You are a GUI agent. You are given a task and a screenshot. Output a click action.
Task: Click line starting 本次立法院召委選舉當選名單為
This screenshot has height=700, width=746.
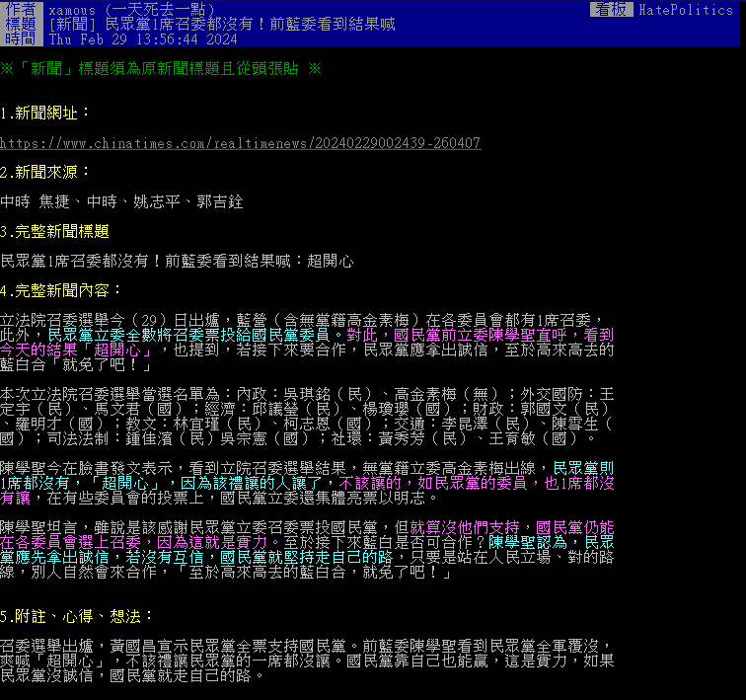[307, 394]
